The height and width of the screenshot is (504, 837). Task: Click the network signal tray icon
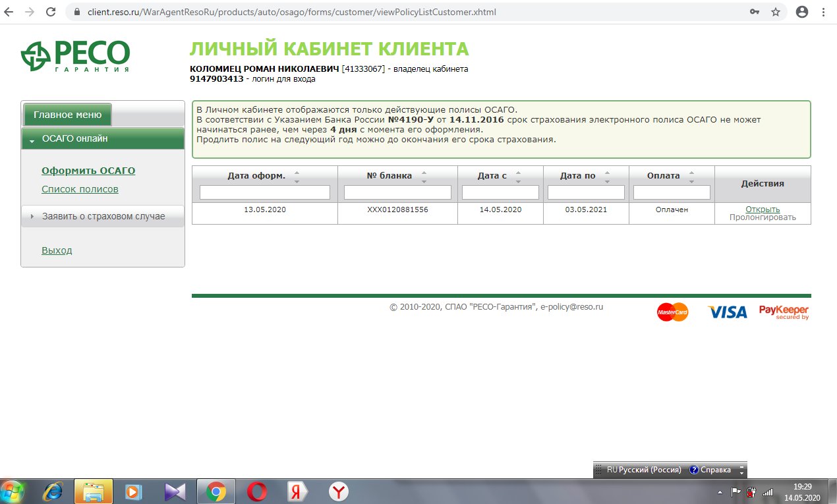(767, 491)
